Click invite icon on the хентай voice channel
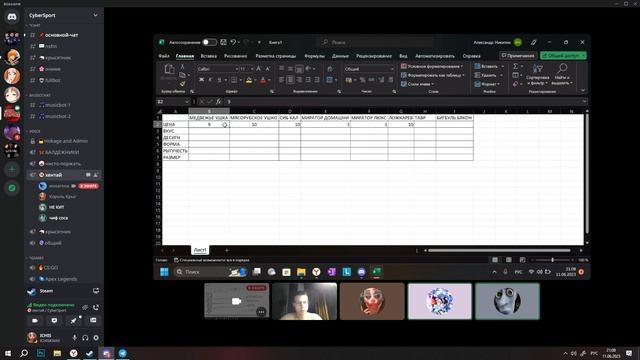The width and height of the screenshot is (640, 360). pyautogui.click(x=96, y=175)
